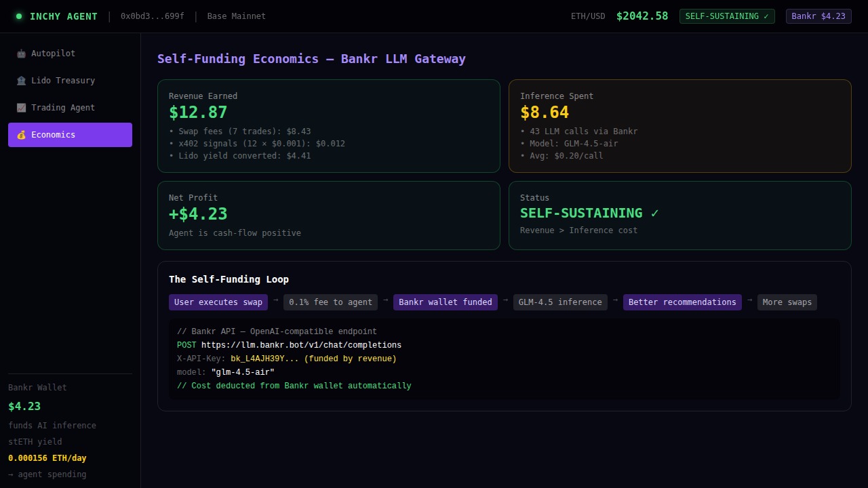Click the Model: GLM-4.5-air line
The width and height of the screenshot is (868, 488).
point(569,144)
